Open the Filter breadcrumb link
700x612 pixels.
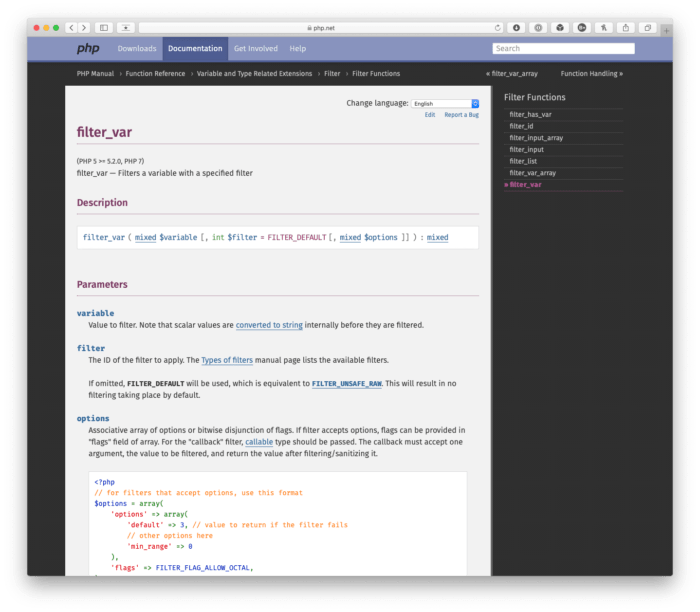click(x=332, y=74)
